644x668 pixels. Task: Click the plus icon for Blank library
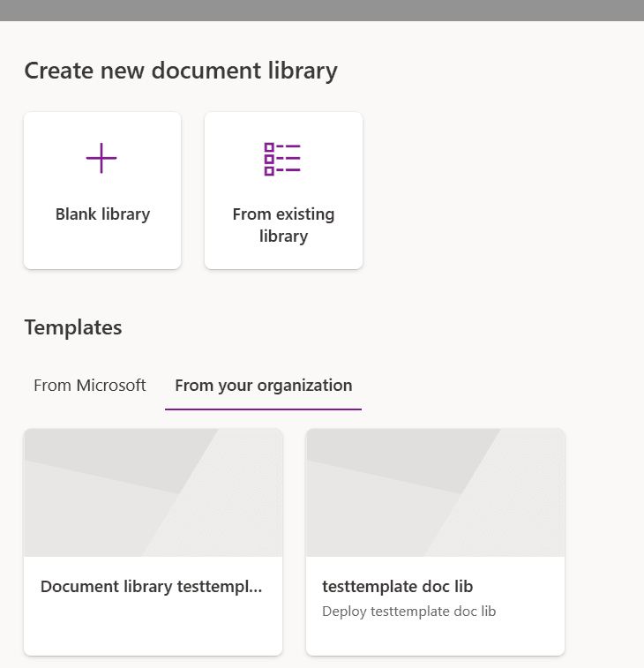click(101, 159)
